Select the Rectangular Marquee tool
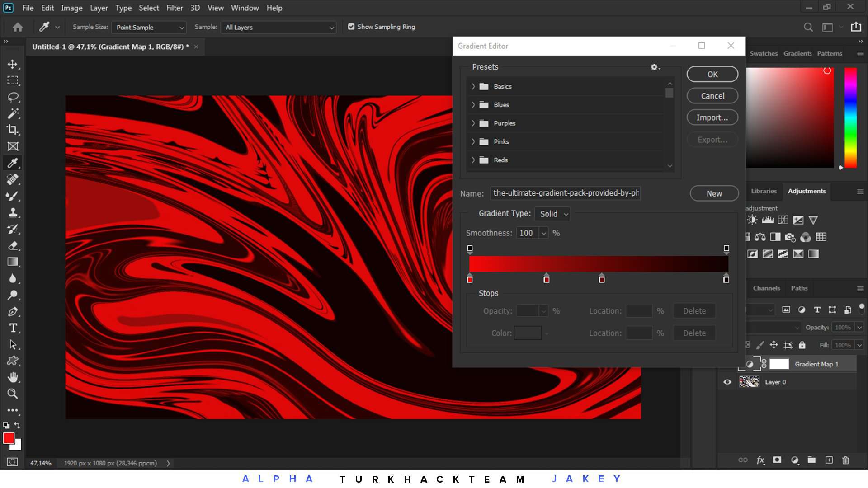 pyautogui.click(x=13, y=80)
